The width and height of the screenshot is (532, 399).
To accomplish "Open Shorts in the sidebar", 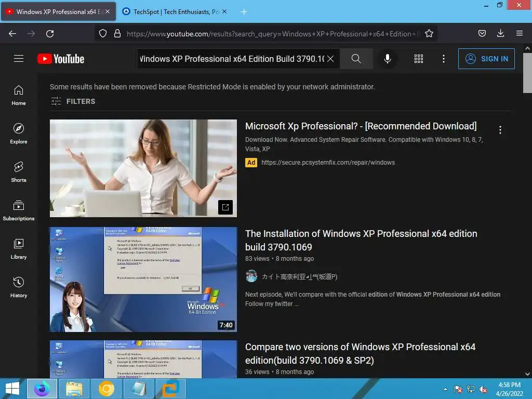I will (19, 172).
